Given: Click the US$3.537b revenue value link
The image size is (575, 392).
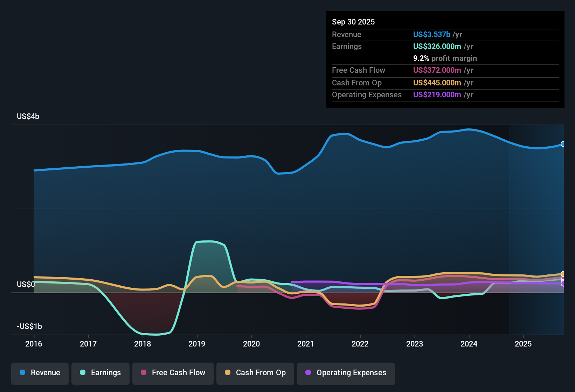Looking at the screenshot, I should click(431, 34).
